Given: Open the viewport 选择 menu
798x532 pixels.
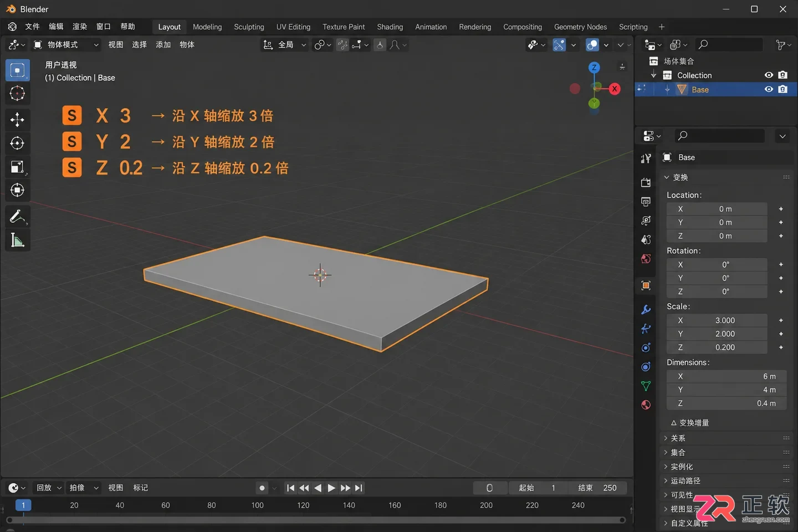Looking at the screenshot, I should click(140, 45).
